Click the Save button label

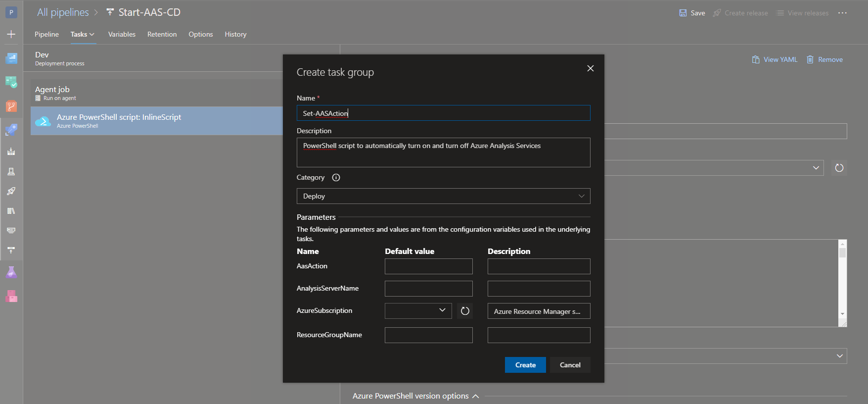698,13
